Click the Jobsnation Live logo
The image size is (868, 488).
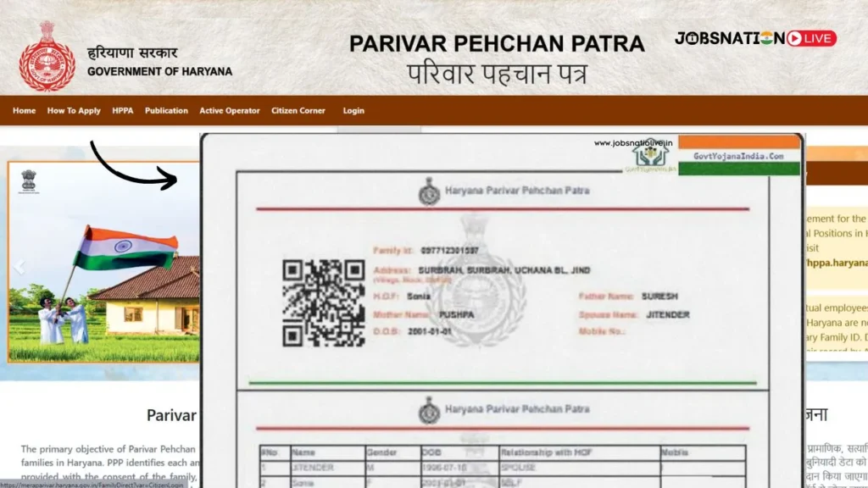[755, 38]
